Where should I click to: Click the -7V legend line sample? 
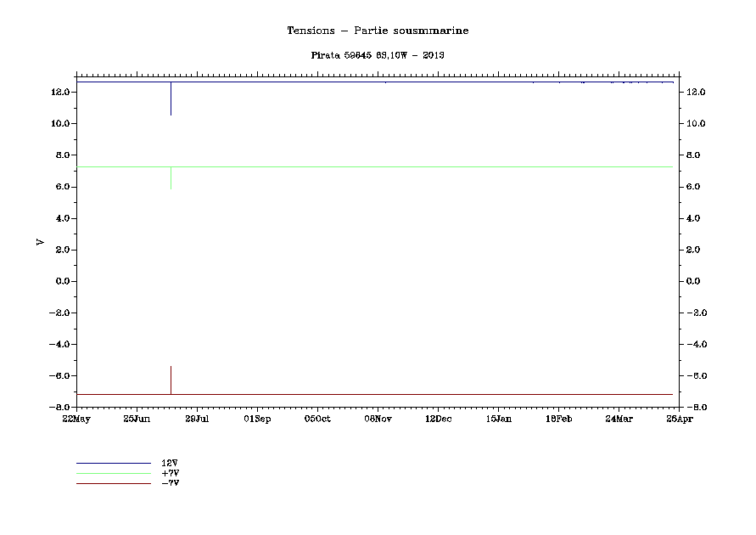pyautogui.click(x=113, y=483)
